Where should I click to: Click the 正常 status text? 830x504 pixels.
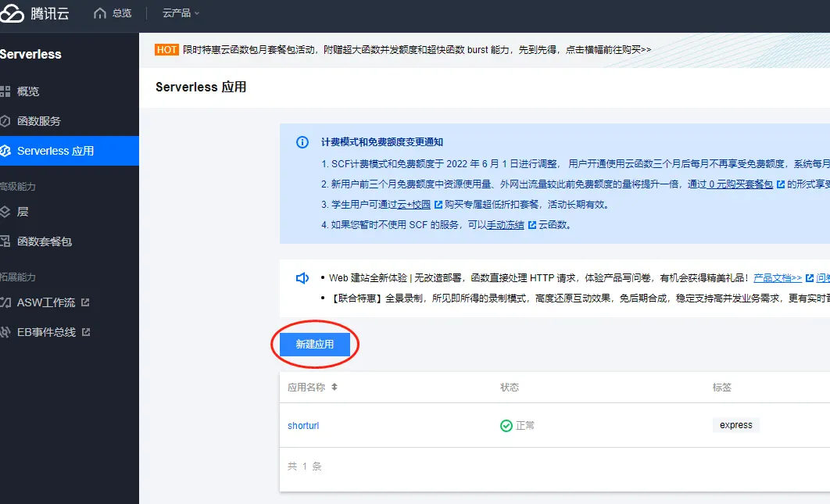point(525,426)
